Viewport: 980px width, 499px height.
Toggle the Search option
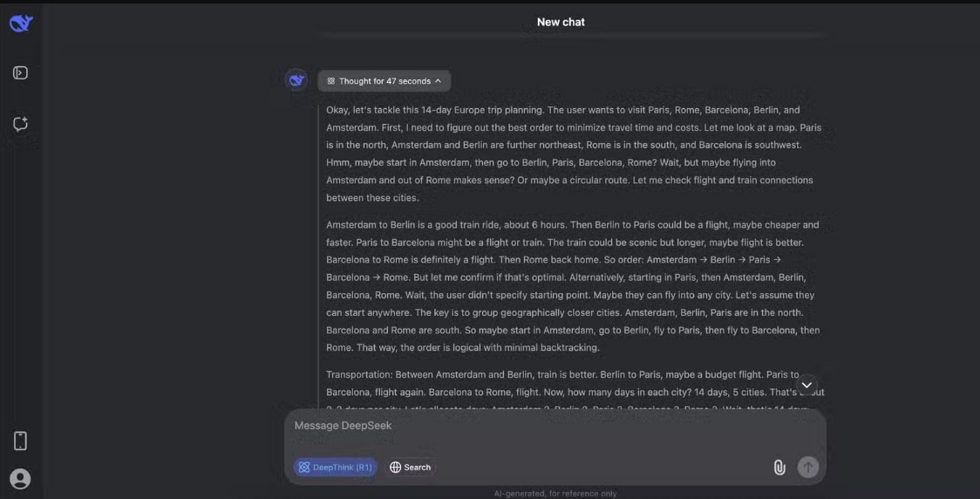pos(411,468)
